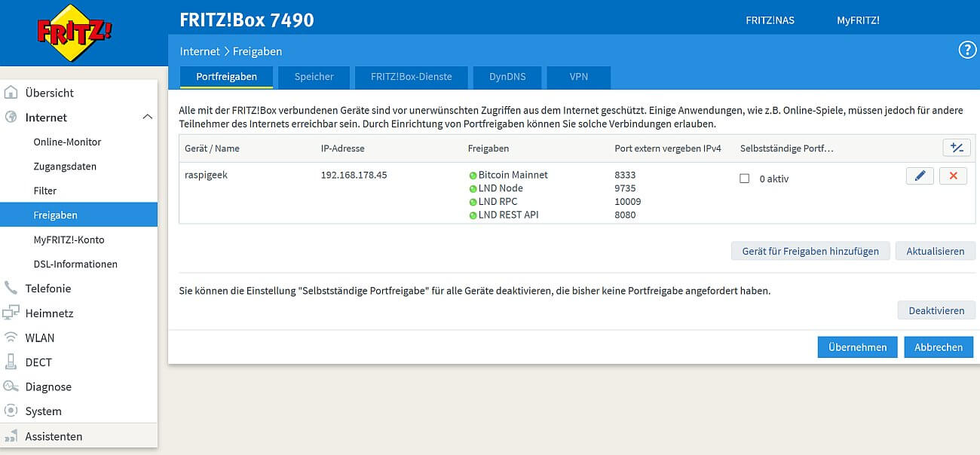The width and height of the screenshot is (980, 455).
Task: Click raspigeek device name
Action: coord(206,175)
